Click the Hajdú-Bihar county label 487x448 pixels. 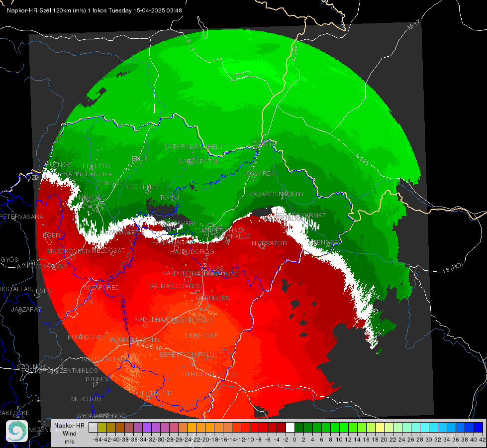124,314
